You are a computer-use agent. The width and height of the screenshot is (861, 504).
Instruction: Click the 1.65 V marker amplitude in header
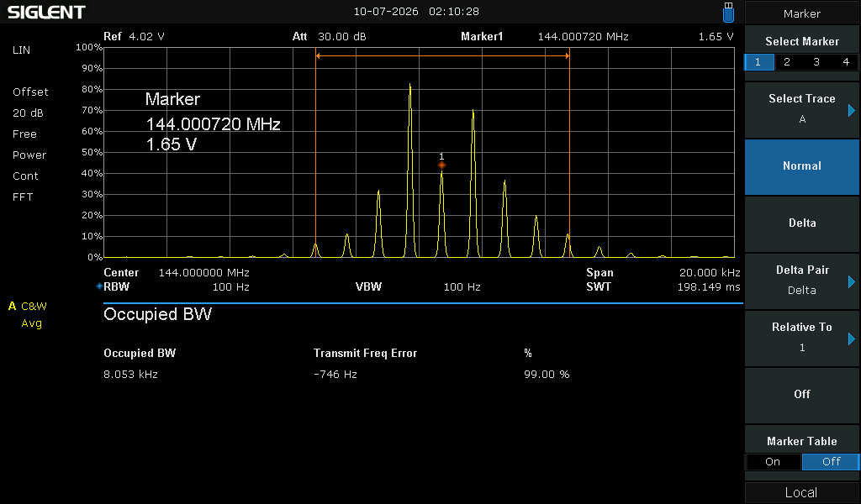[716, 37]
